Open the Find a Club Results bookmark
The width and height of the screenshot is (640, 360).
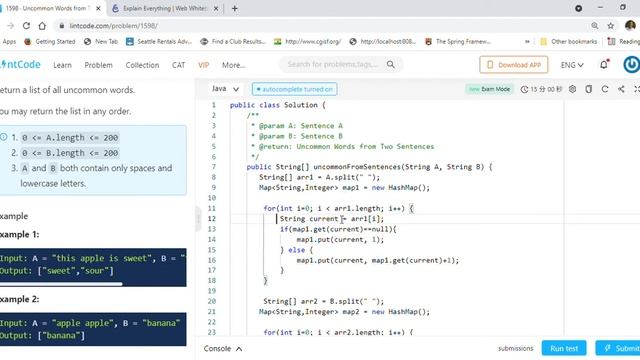(x=233, y=42)
